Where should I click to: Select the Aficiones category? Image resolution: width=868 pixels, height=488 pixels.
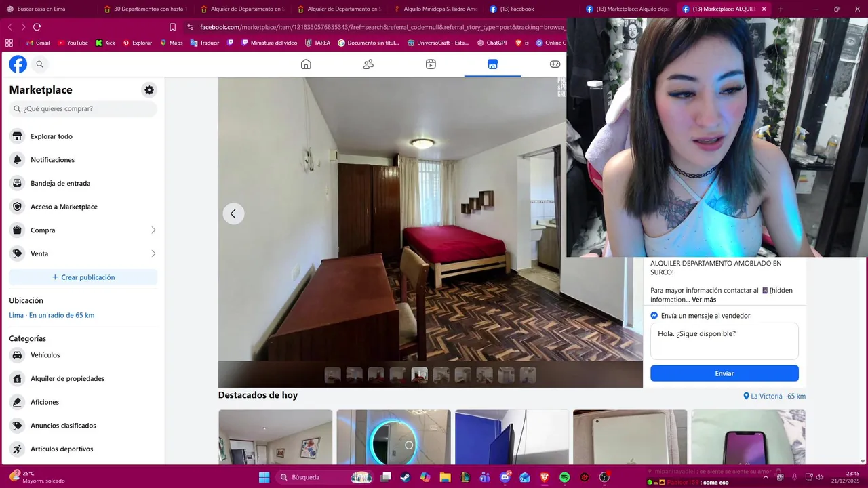pos(83,402)
